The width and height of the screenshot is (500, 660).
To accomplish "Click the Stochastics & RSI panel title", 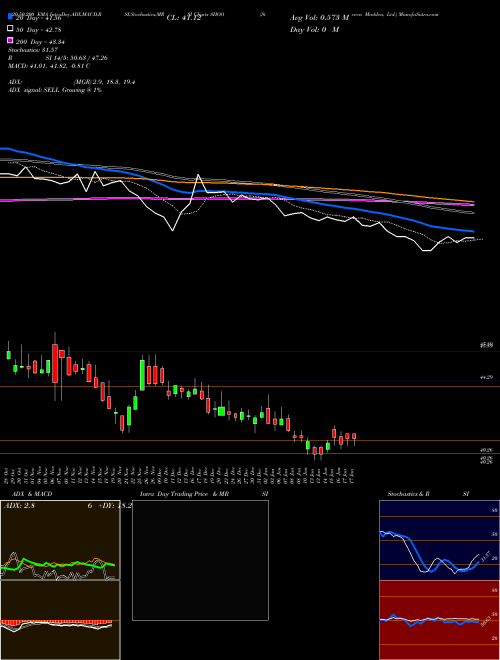I will click(428, 494).
